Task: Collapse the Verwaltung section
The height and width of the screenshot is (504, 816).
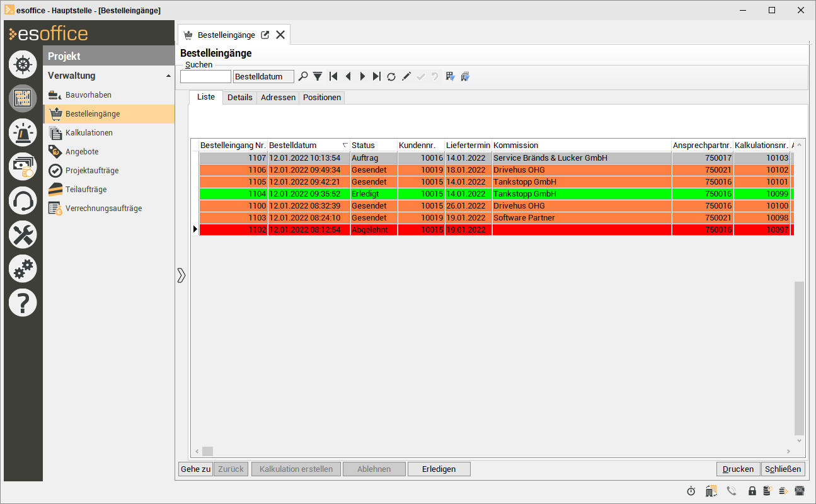Action: click(x=168, y=76)
